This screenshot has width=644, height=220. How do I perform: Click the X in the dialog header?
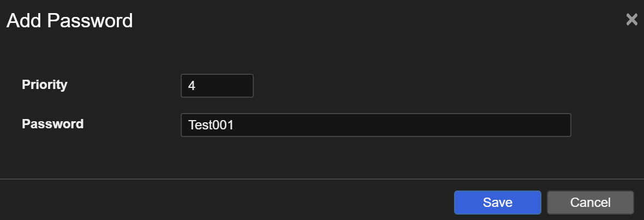pyautogui.click(x=631, y=20)
